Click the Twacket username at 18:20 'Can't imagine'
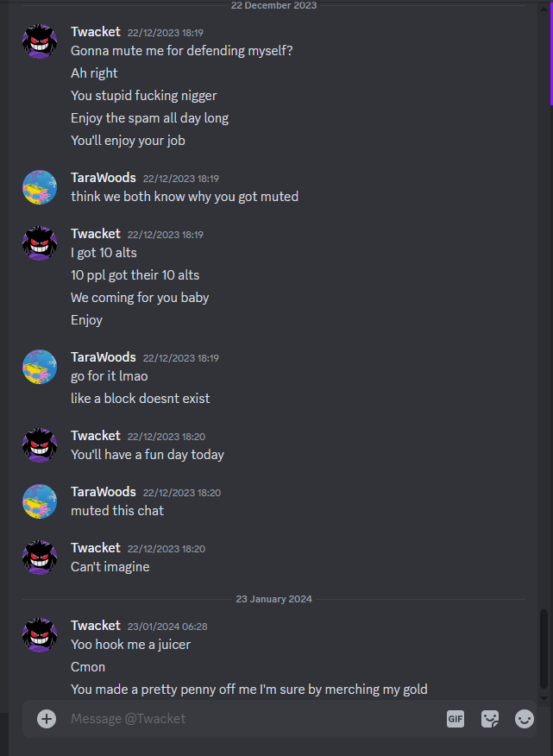 pos(96,548)
